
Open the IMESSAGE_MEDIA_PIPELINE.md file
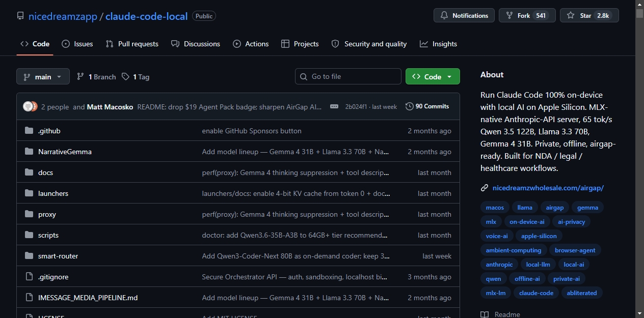pos(88,298)
